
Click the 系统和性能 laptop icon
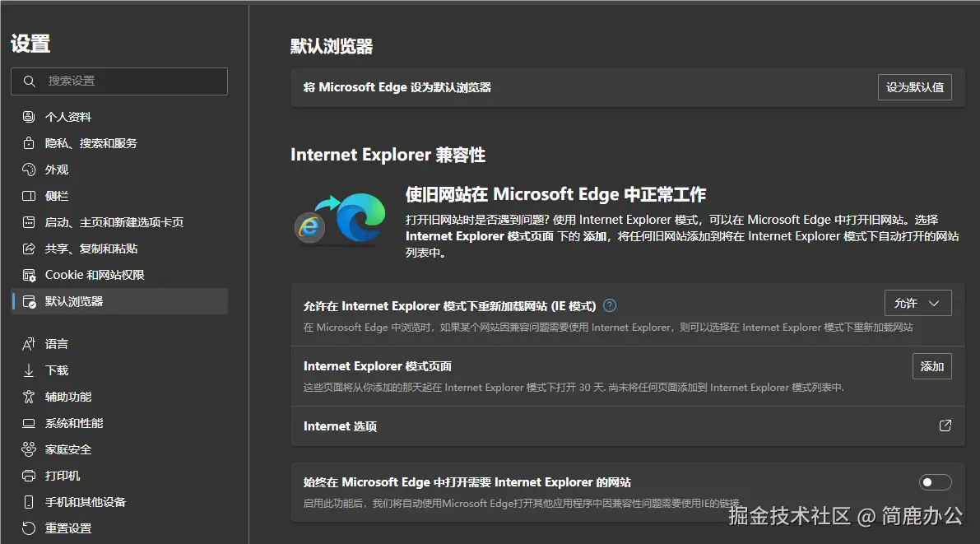[29, 423]
